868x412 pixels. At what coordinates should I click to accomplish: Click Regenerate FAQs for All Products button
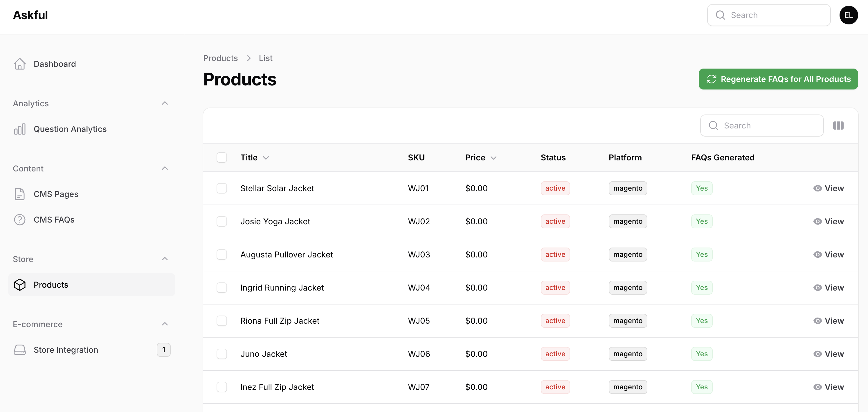[x=778, y=79]
